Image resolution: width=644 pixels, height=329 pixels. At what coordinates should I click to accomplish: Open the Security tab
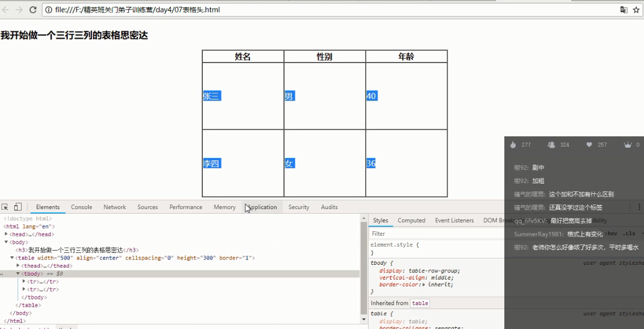click(x=299, y=207)
